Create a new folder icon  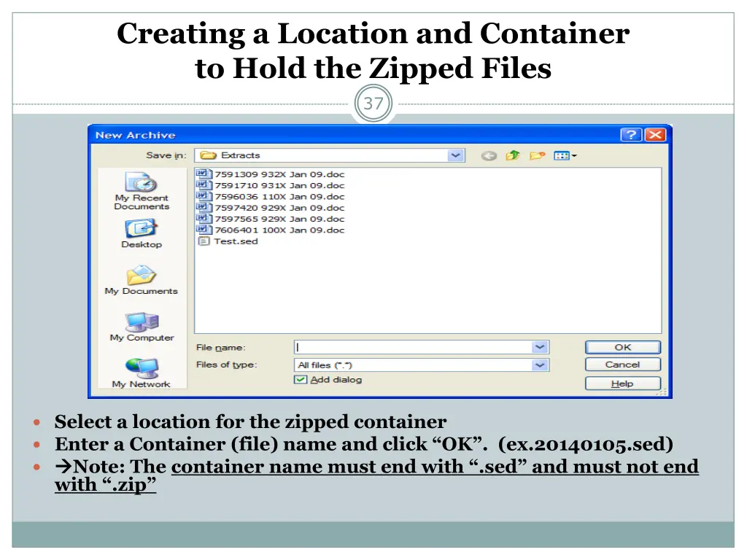pyautogui.click(x=537, y=155)
